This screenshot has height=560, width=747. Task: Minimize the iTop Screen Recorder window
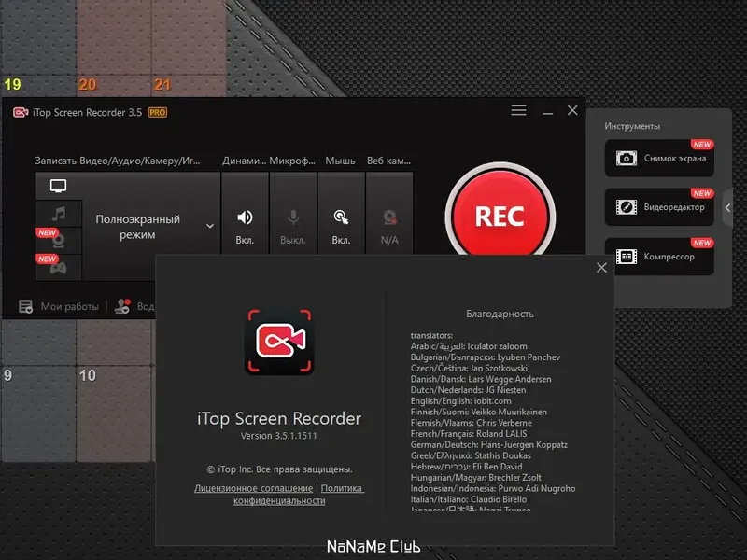[x=548, y=112]
